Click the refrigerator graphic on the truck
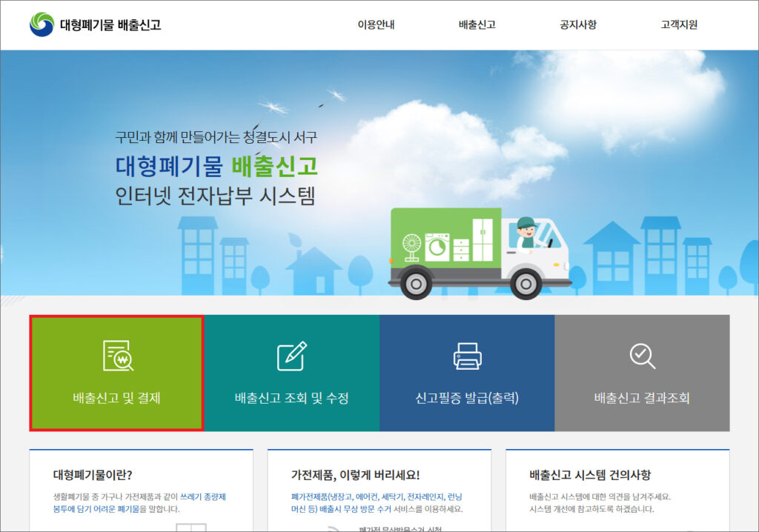The image size is (759, 532). (483, 239)
